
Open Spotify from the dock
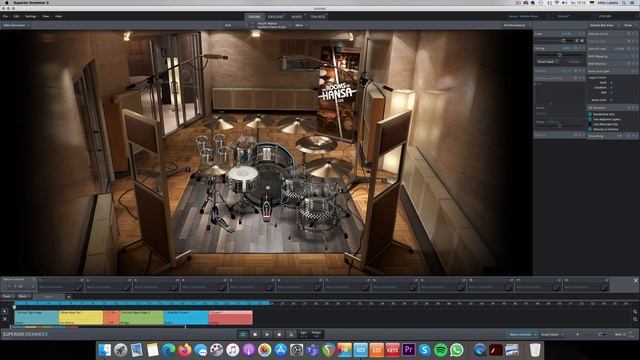pos(440,350)
